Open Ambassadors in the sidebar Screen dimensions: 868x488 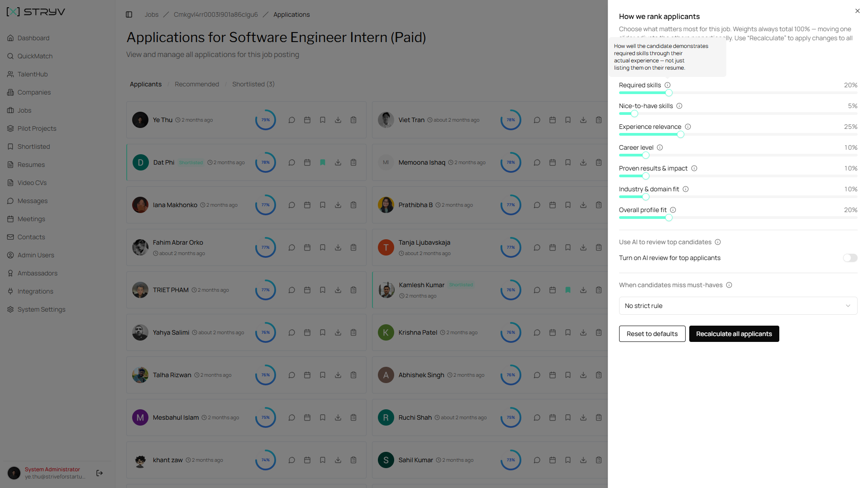[38, 273]
